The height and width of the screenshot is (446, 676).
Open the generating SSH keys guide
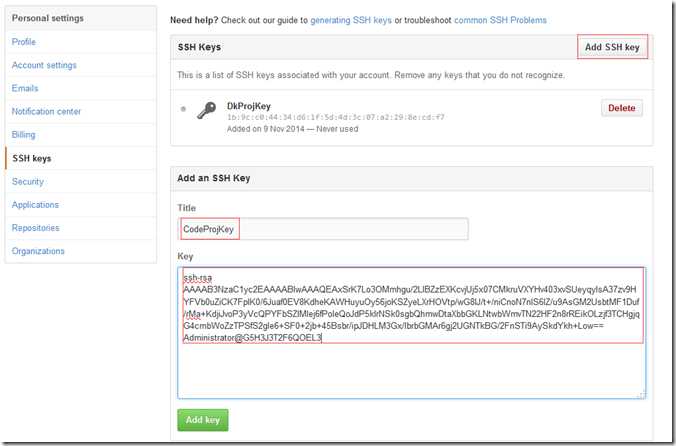[351, 20]
